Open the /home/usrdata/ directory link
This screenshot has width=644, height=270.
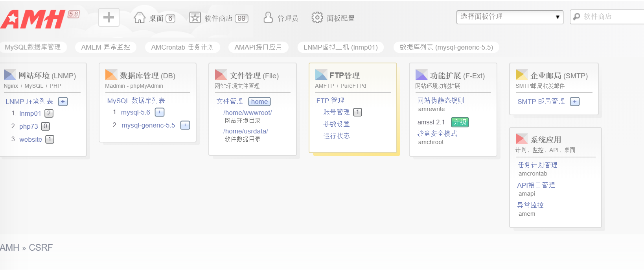[x=246, y=131]
